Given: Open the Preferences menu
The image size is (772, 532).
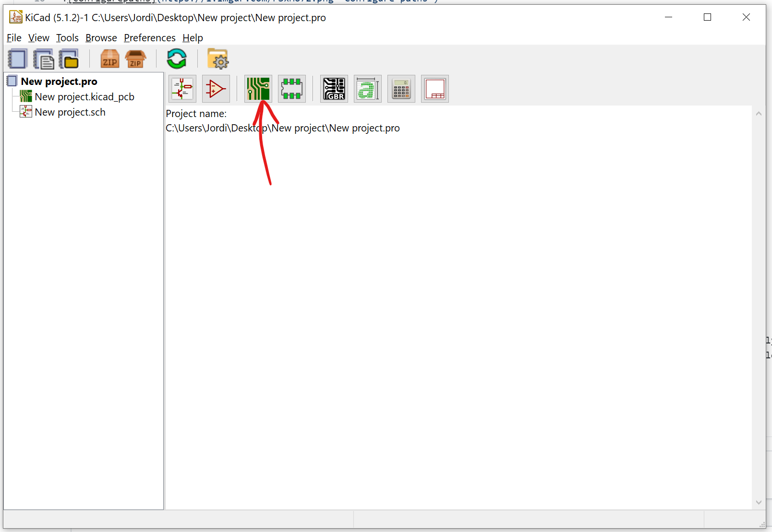Looking at the screenshot, I should [150, 38].
